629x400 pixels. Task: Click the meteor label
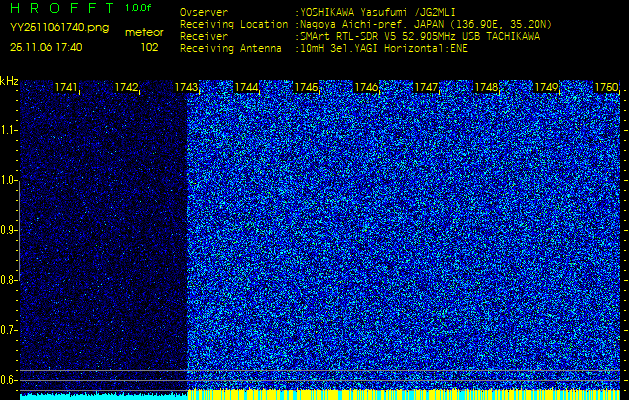[144, 32]
